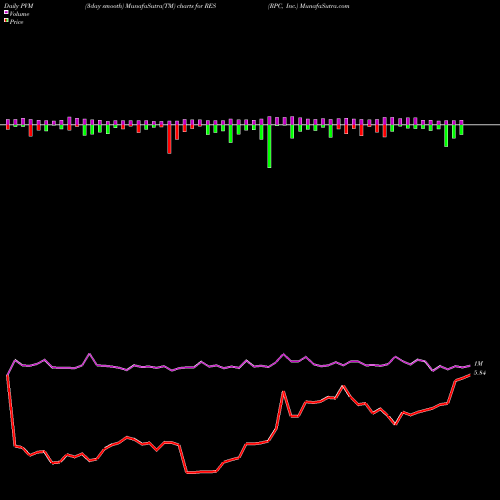The image size is (500, 500).
Task: Click the end of the red price line
Action: pos(470,375)
